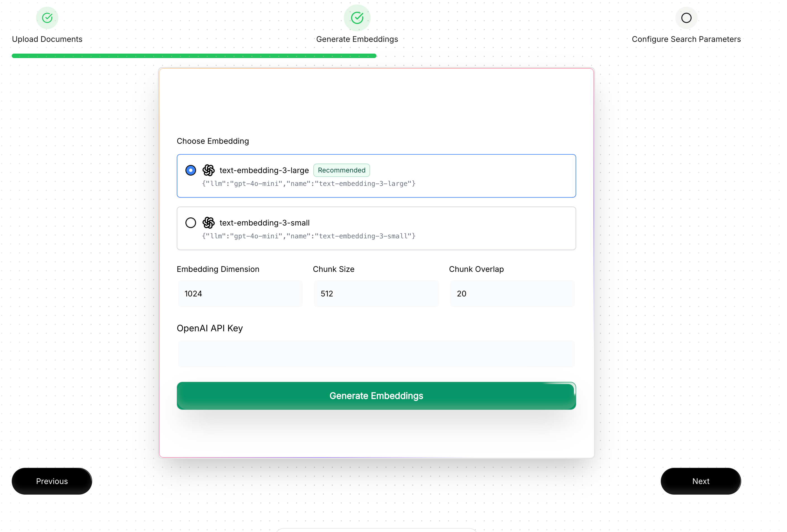Click the Generate Embeddings step label
This screenshot has height=532, width=787.
click(357, 39)
